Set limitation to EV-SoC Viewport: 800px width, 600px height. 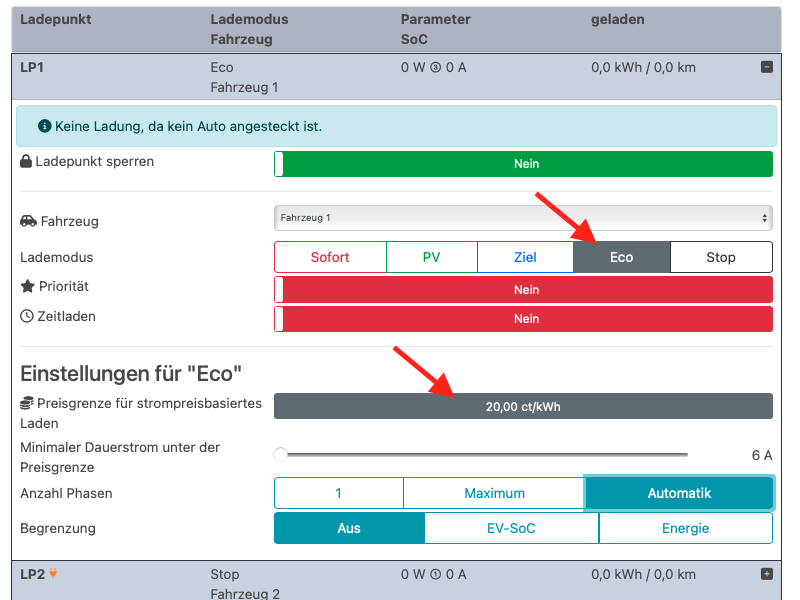click(511, 528)
